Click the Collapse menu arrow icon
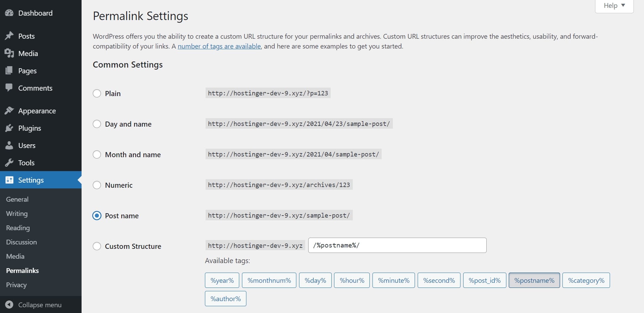The image size is (644, 313). click(x=9, y=305)
